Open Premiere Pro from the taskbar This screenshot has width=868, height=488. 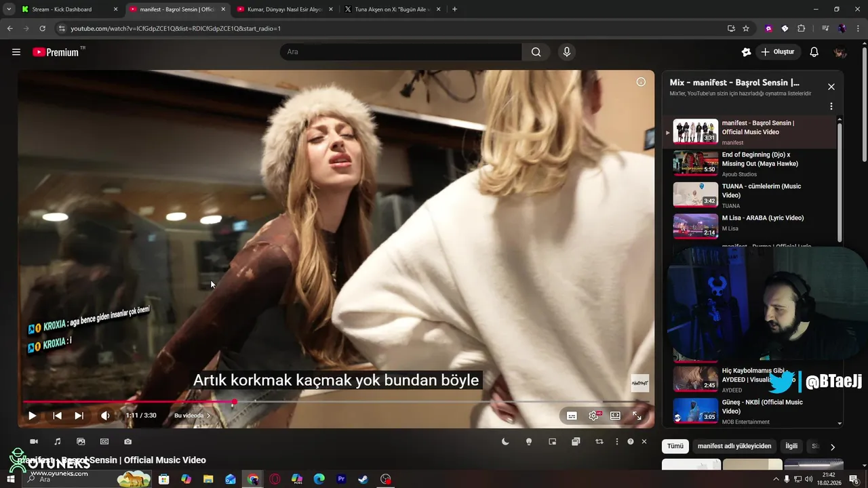(x=342, y=479)
